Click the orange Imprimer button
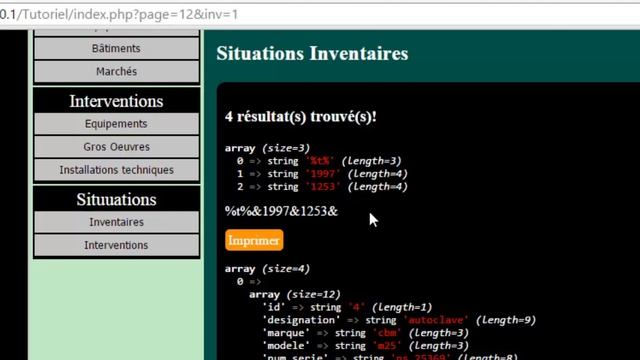The height and width of the screenshot is (360, 640). (254, 240)
